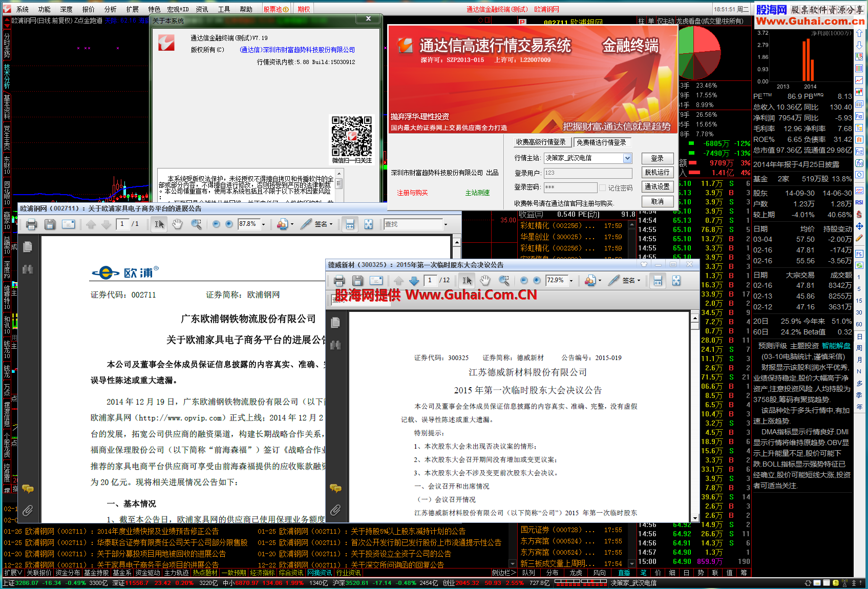Open the 帮助 menu

(246, 9)
